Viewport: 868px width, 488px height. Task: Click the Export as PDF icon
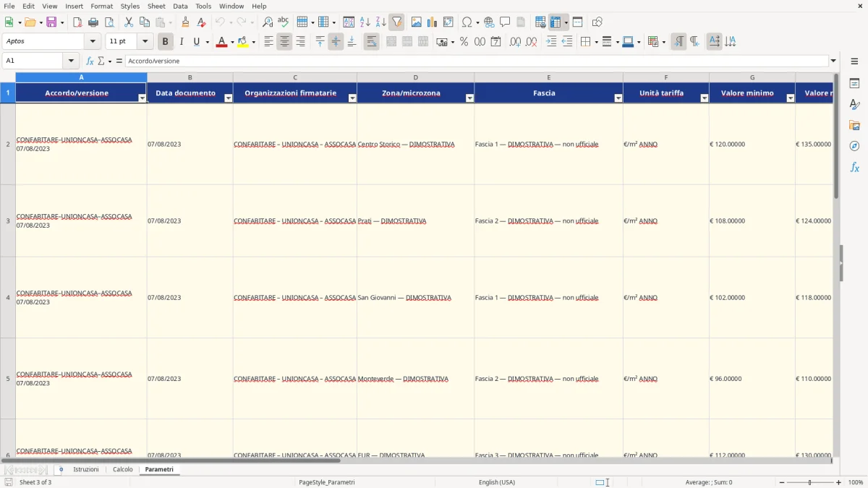77,22
